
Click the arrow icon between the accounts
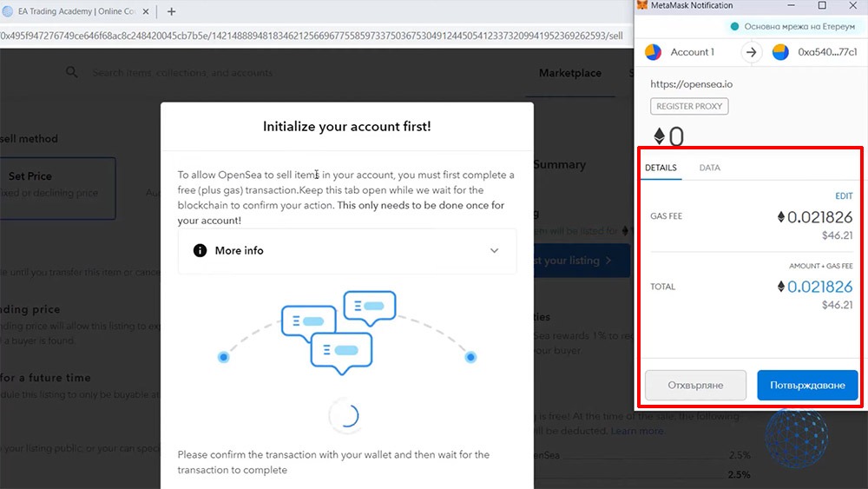[x=752, y=52]
